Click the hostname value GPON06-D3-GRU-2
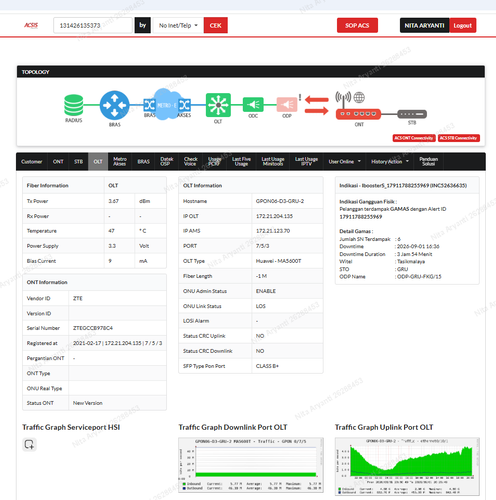Viewport: 496px width, 500px height. tap(280, 201)
